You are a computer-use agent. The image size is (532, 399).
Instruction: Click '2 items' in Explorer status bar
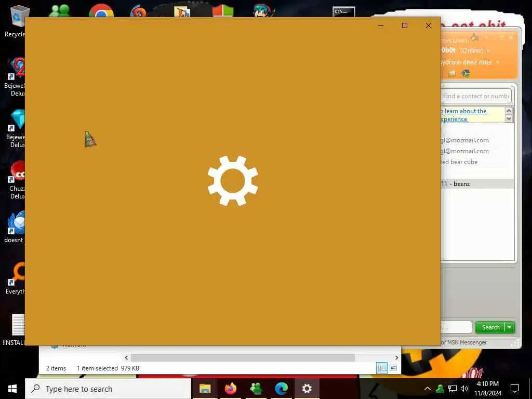coord(56,368)
